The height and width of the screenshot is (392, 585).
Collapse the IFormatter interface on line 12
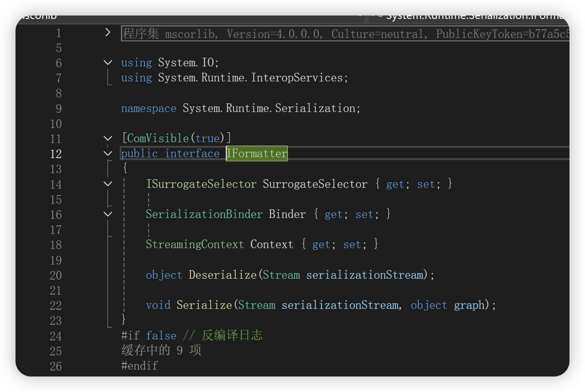pyautogui.click(x=108, y=153)
